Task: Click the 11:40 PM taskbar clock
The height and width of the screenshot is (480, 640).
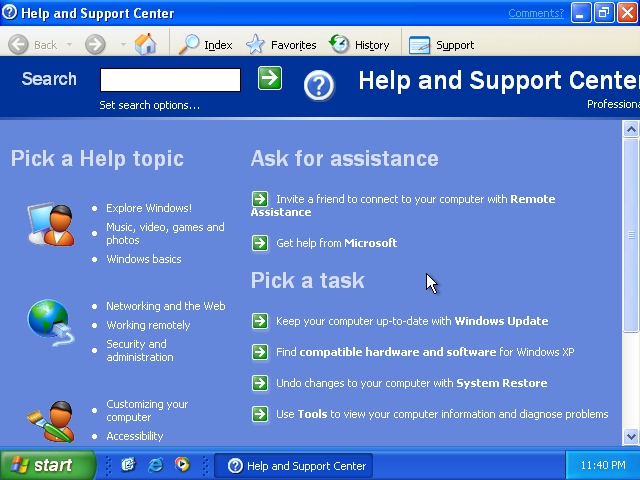Action: (603, 465)
